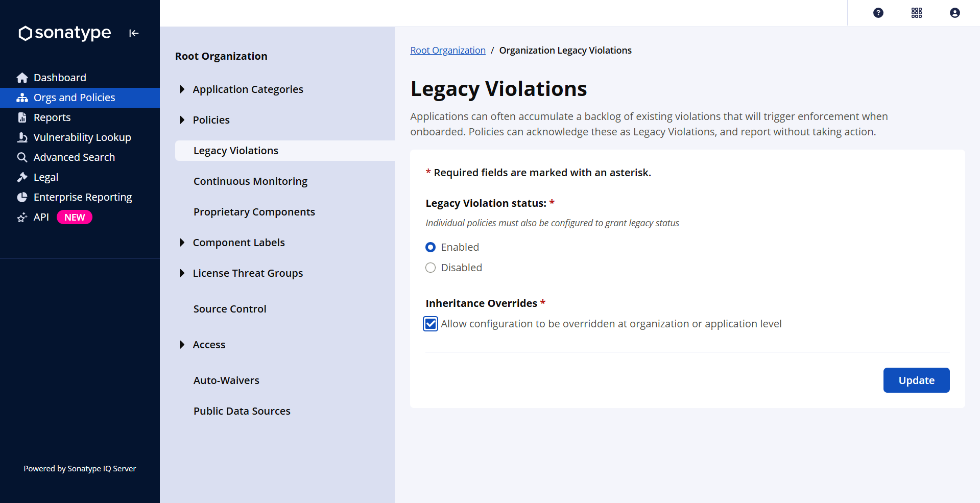The image size is (980, 503).
Task: Click the 'Inheritance Overrides' label
Action: pos(482,303)
